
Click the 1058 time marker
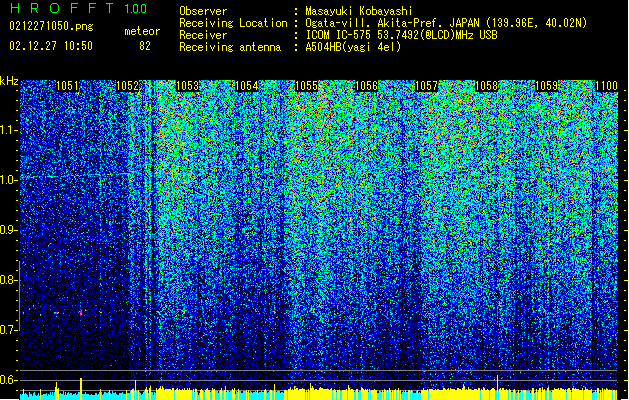point(487,86)
